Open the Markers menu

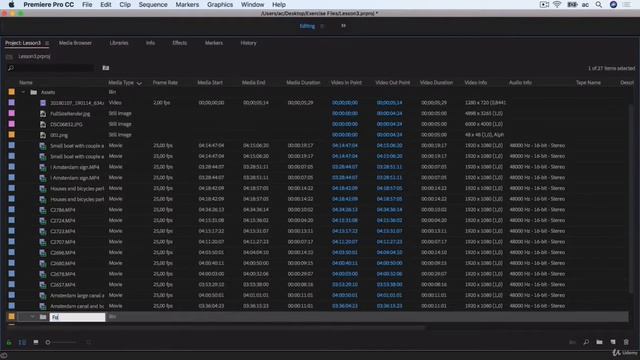click(x=187, y=4)
